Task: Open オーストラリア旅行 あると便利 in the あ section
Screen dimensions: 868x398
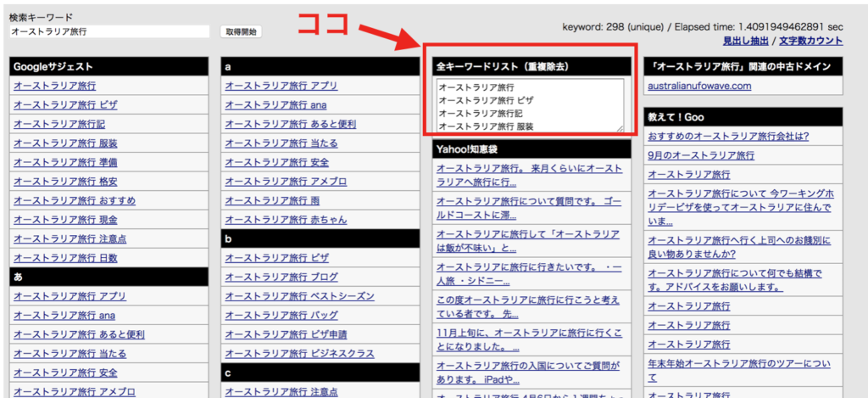Action: click(x=79, y=335)
